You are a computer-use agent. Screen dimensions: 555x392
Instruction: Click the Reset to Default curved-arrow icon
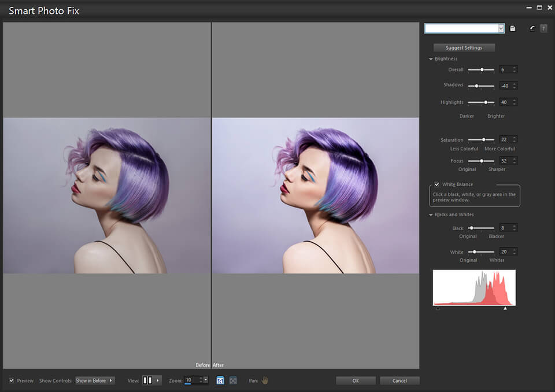coord(531,28)
